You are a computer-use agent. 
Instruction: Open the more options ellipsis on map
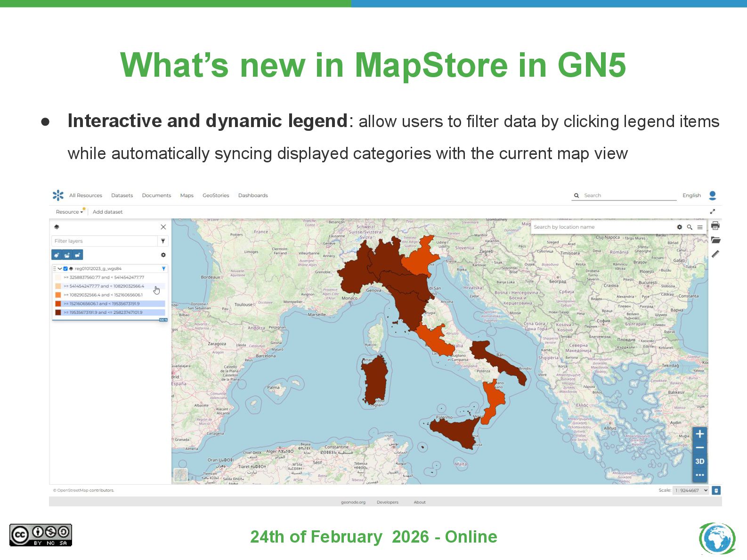tap(700, 475)
